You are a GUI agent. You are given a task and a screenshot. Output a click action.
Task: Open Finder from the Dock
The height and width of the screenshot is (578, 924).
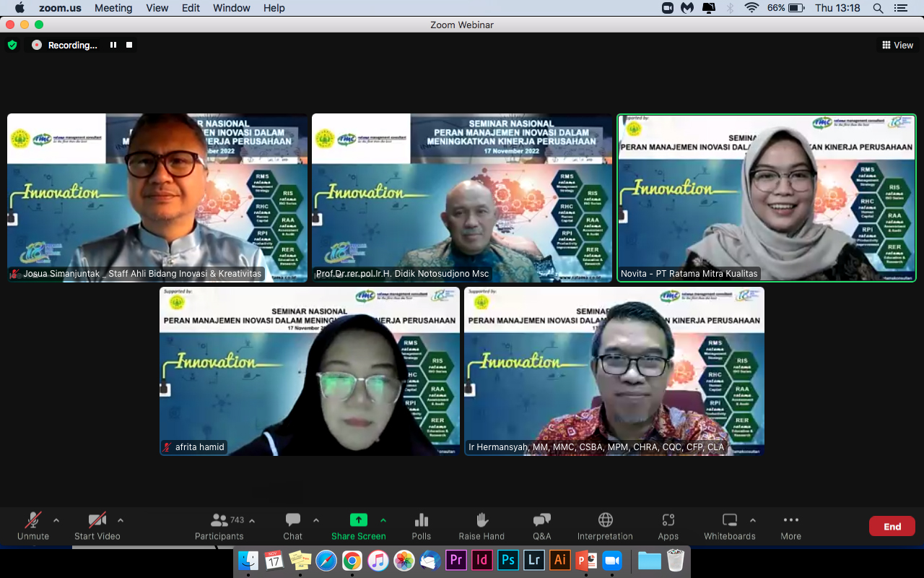[x=248, y=560]
